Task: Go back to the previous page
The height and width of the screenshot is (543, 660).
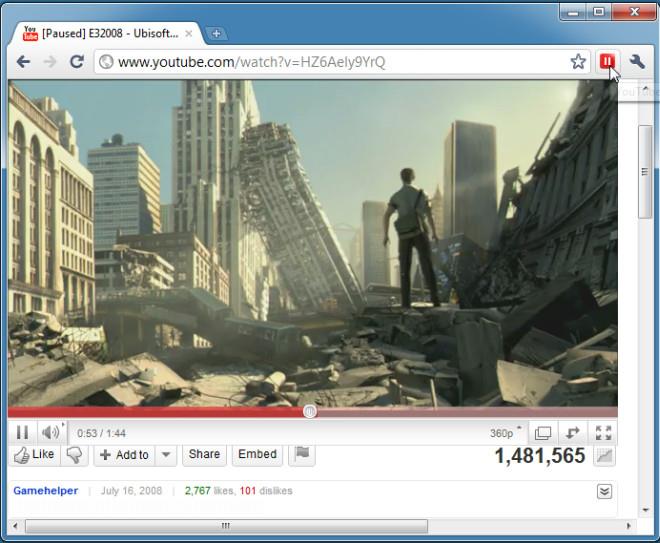Action: click(24, 62)
